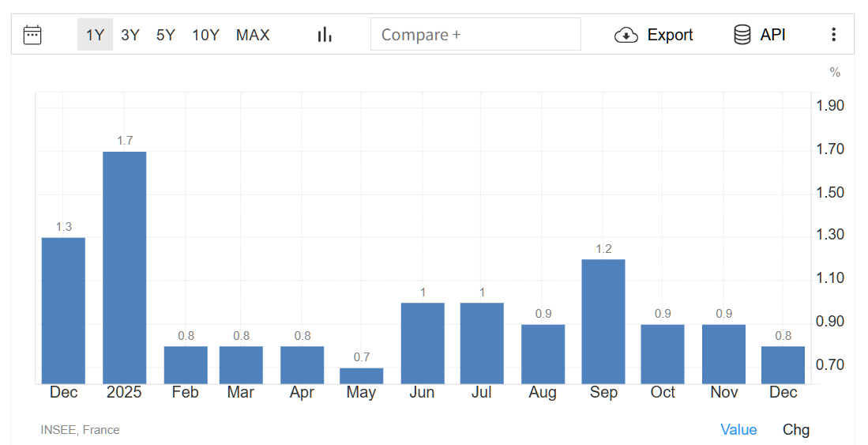
Task: Click the API database icon
Action: point(742,35)
